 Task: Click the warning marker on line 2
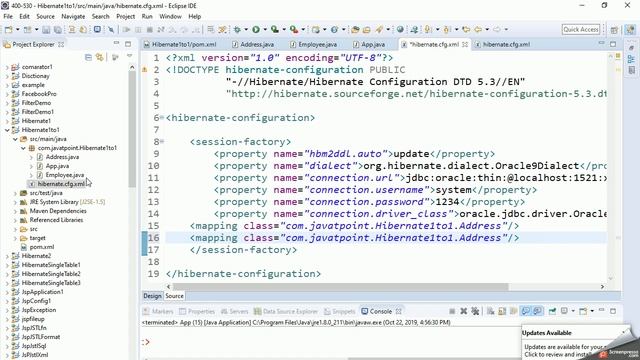144,70
